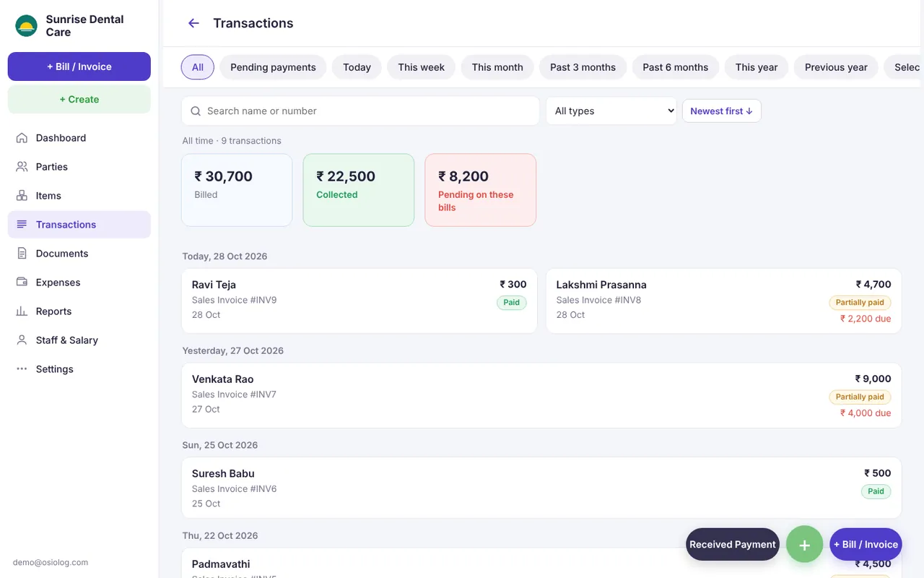Click the Reports bar chart icon
The height and width of the screenshot is (578, 924).
tap(22, 311)
